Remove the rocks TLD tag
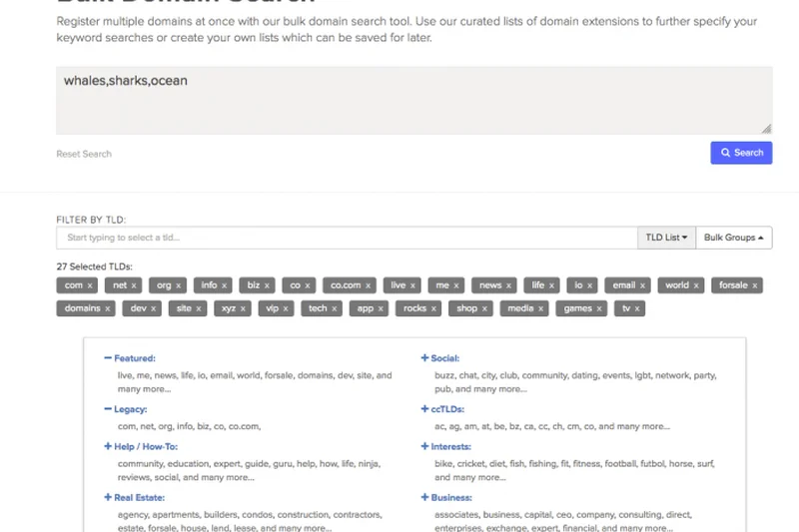The width and height of the screenshot is (799, 532). (433, 309)
